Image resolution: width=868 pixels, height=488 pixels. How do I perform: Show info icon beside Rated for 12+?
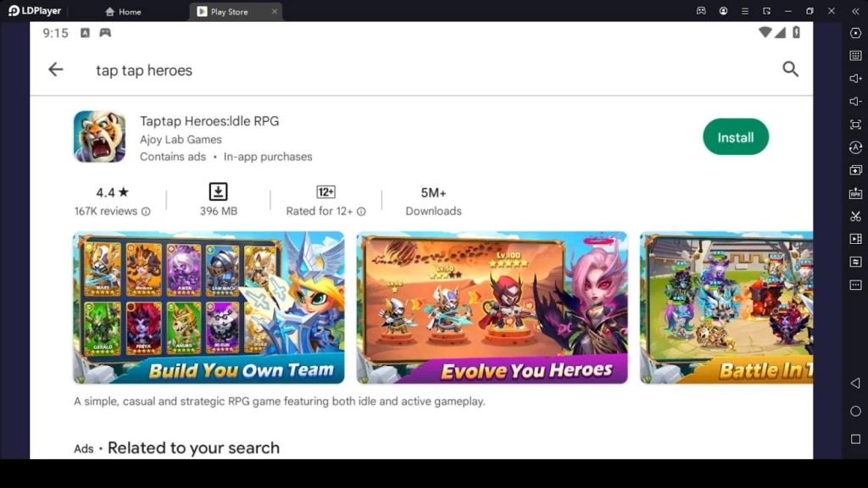(x=361, y=211)
